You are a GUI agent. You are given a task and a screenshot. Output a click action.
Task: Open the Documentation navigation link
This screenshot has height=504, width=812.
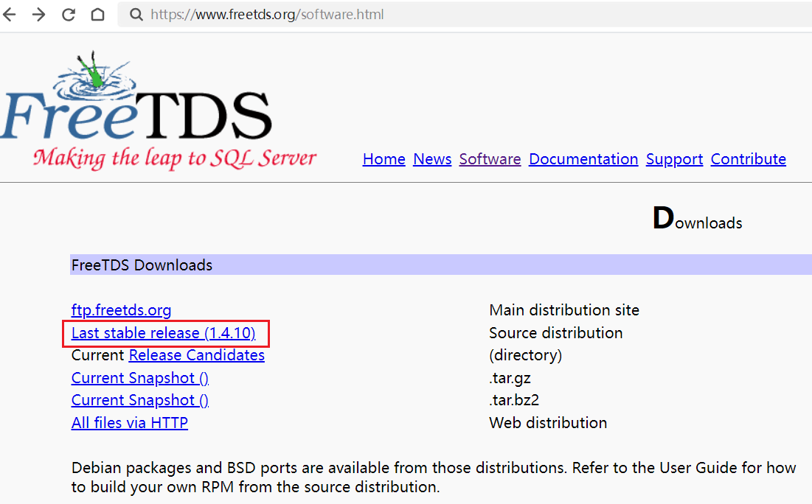click(x=583, y=159)
